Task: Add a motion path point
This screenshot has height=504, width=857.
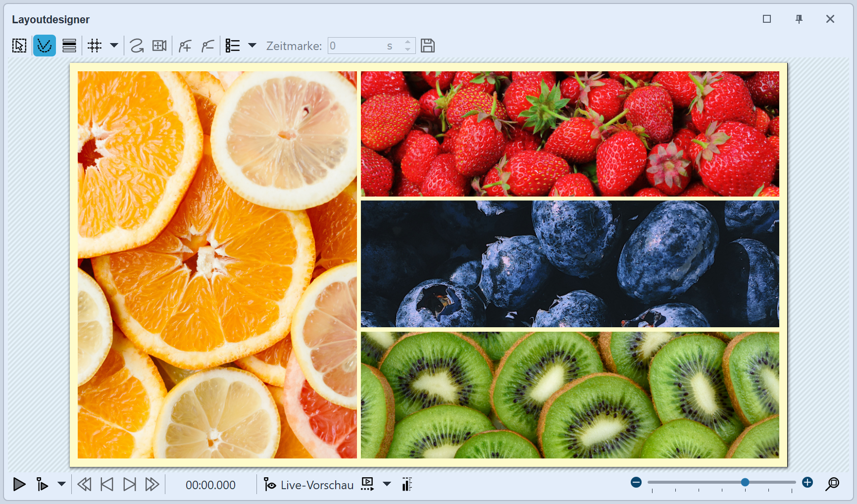Action: click(185, 46)
